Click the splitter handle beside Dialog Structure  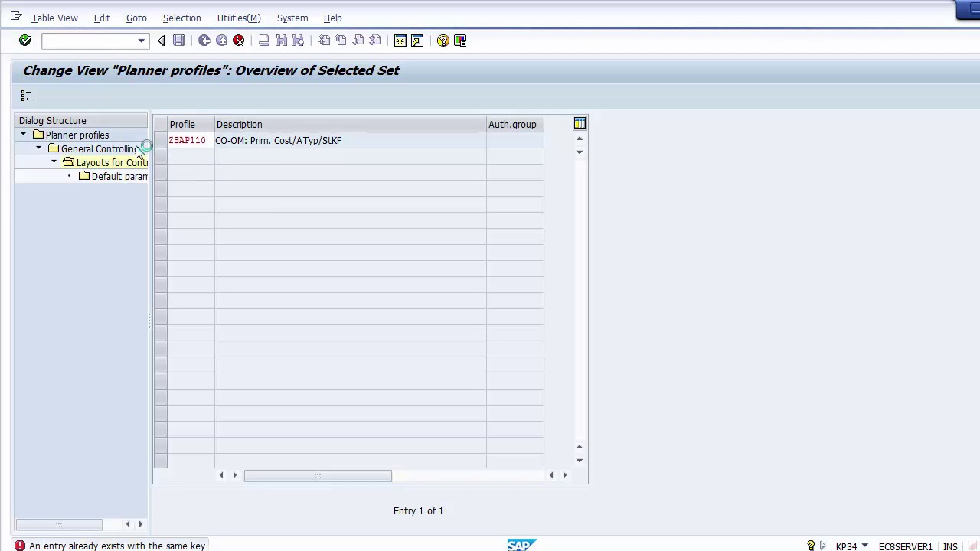[x=149, y=322]
